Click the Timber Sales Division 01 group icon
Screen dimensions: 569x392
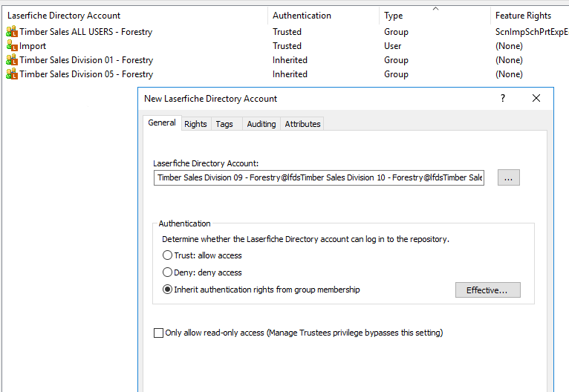(12, 60)
